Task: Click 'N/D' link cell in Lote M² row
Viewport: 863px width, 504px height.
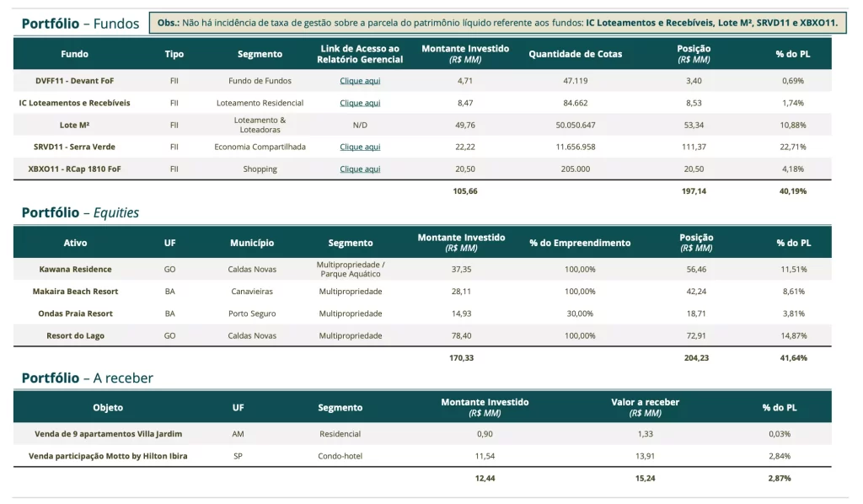Action: coord(360,125)
